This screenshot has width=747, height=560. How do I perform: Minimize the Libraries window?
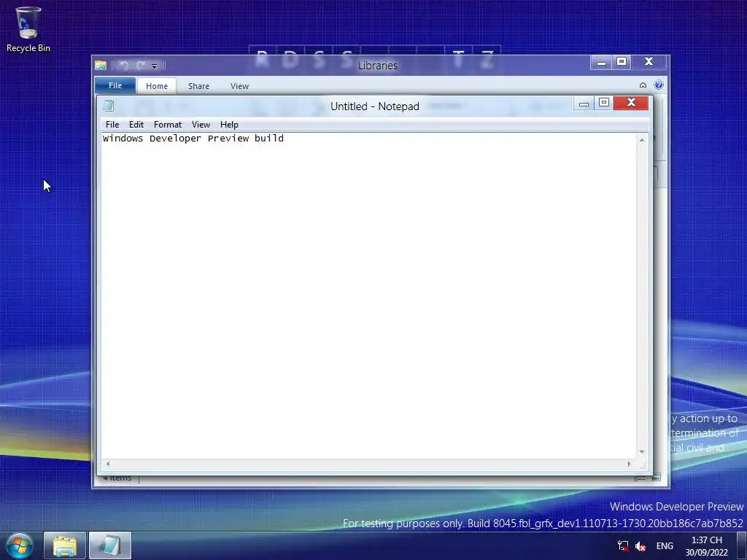[x=601, y=63]
